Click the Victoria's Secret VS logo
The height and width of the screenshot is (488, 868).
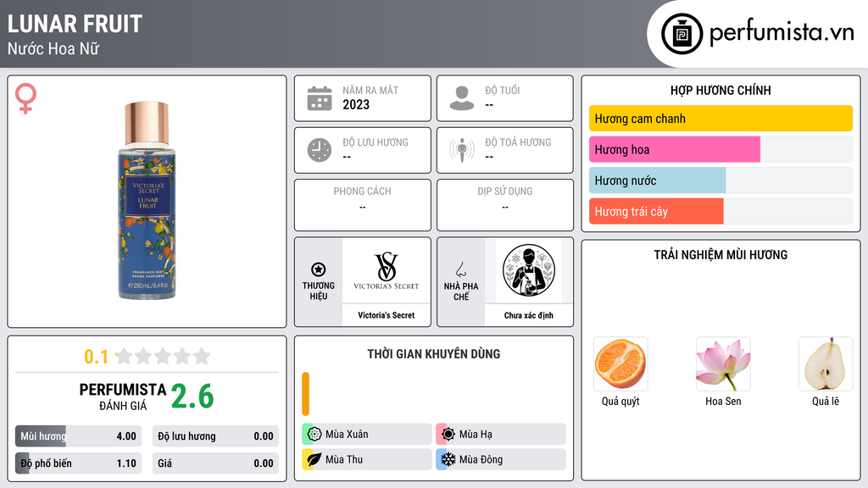pyautogui.click(x=387, y=270)
